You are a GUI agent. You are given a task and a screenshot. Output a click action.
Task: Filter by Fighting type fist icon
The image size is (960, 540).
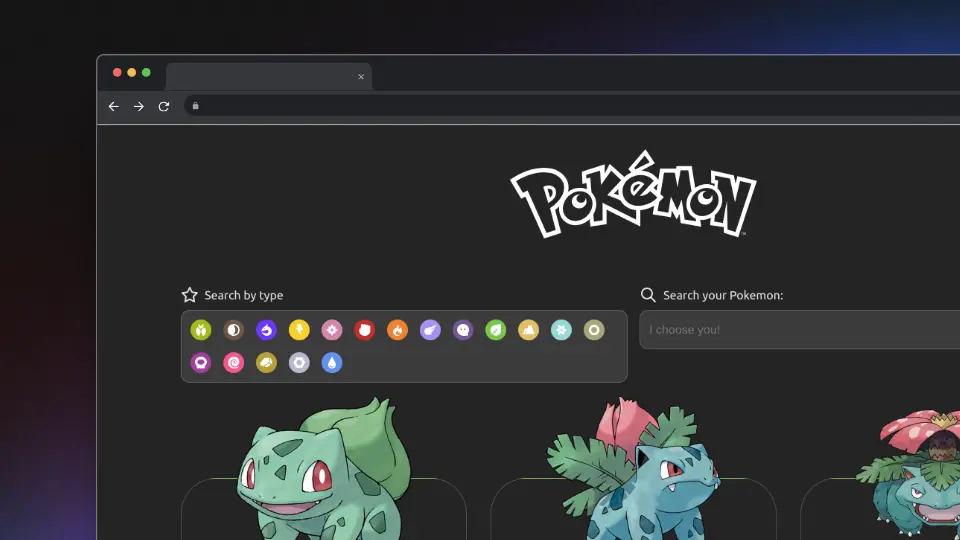click(x=364, y=330)
